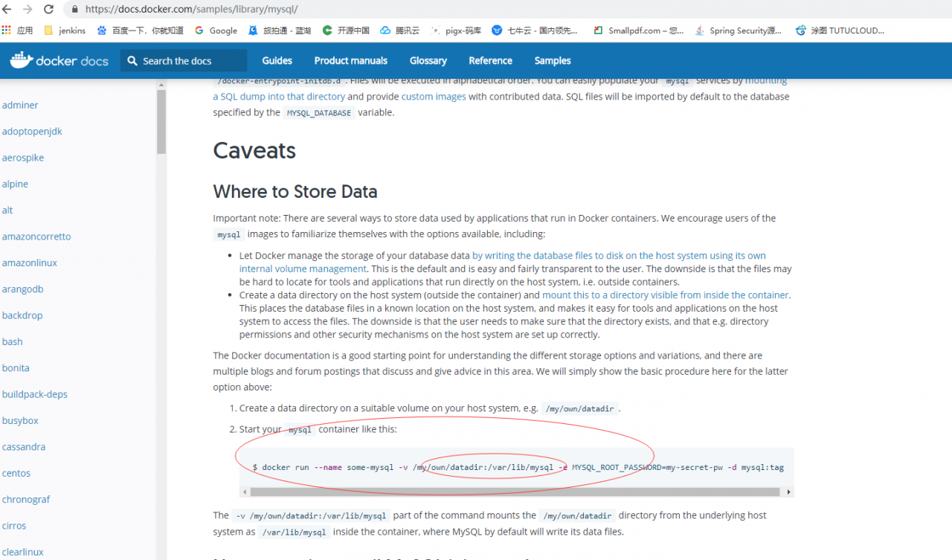Open centos in the sidebar
Viewport: 952px width, 560px height.
pyautogui.click(x=16, y=473)
